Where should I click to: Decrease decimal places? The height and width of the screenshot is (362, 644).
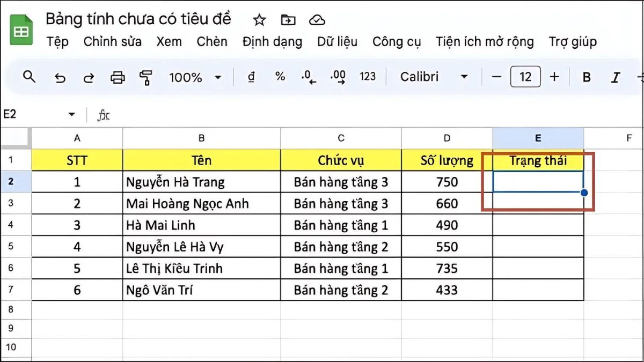tap(309, 77)
